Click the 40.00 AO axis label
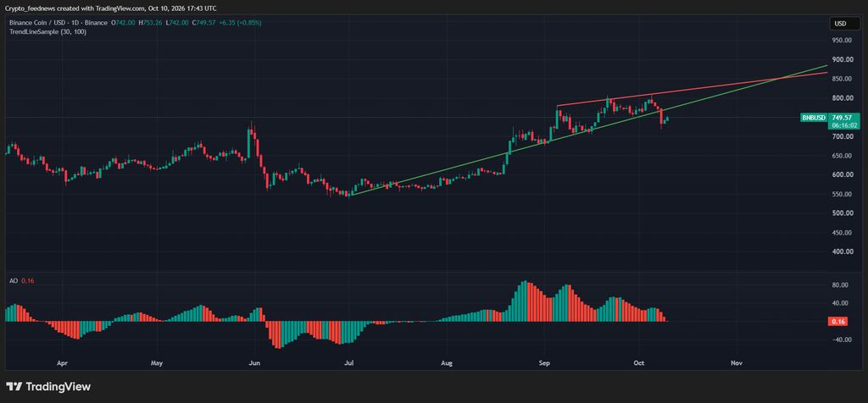This screenshot has height=403, width=868. pyautogui.click(x=840, y=303)
